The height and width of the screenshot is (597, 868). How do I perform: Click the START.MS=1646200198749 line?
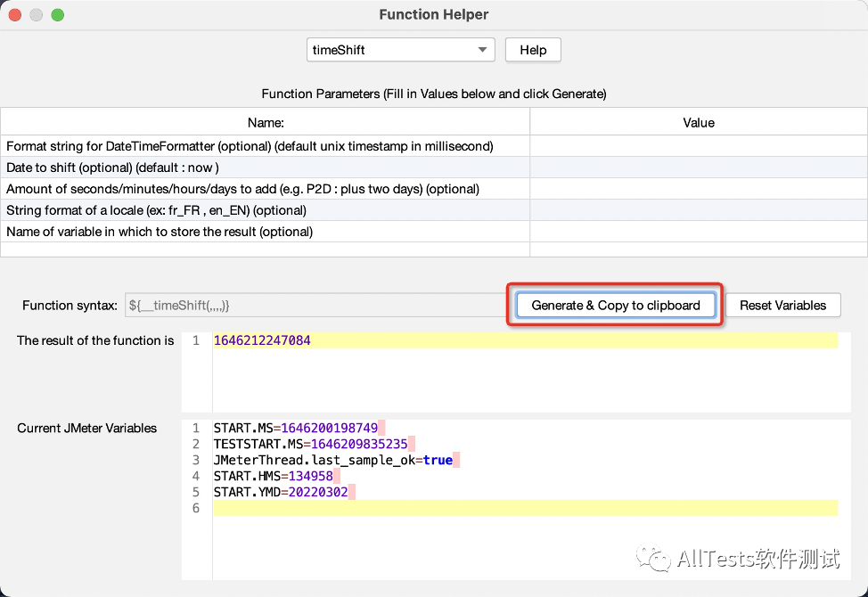296,428
